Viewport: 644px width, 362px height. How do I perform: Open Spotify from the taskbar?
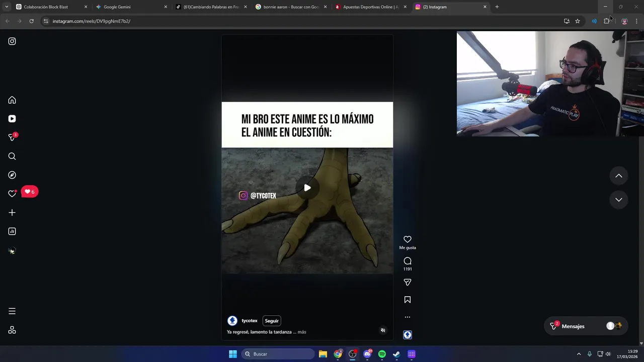[382, 354]
